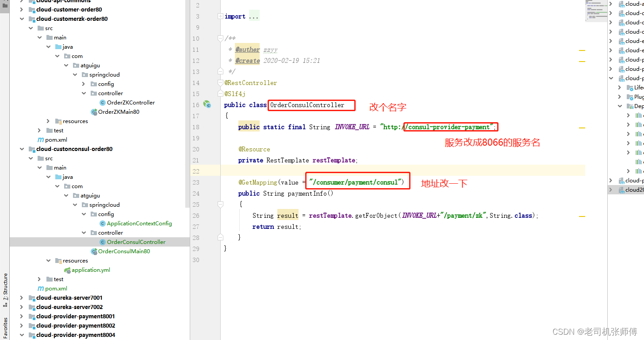This screenshot has width=644, height=340.
Task: Open application.yml in the project tree
Action: coord(91,270)
